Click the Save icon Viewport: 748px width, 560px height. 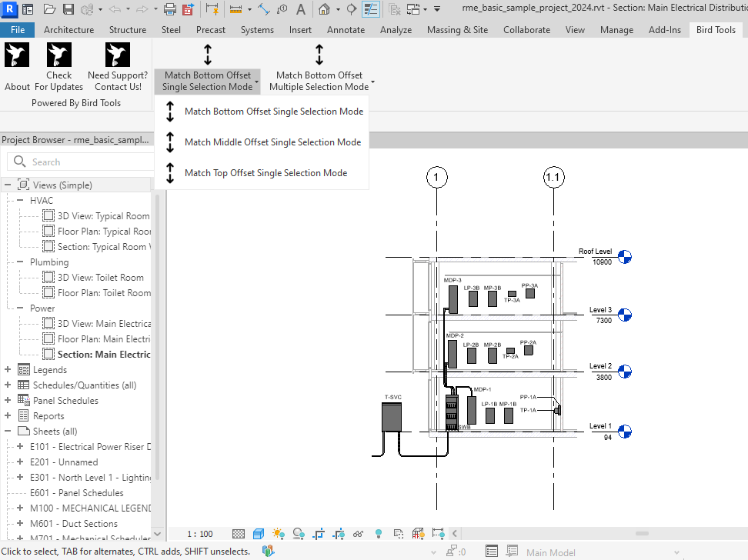pos(68,9)
